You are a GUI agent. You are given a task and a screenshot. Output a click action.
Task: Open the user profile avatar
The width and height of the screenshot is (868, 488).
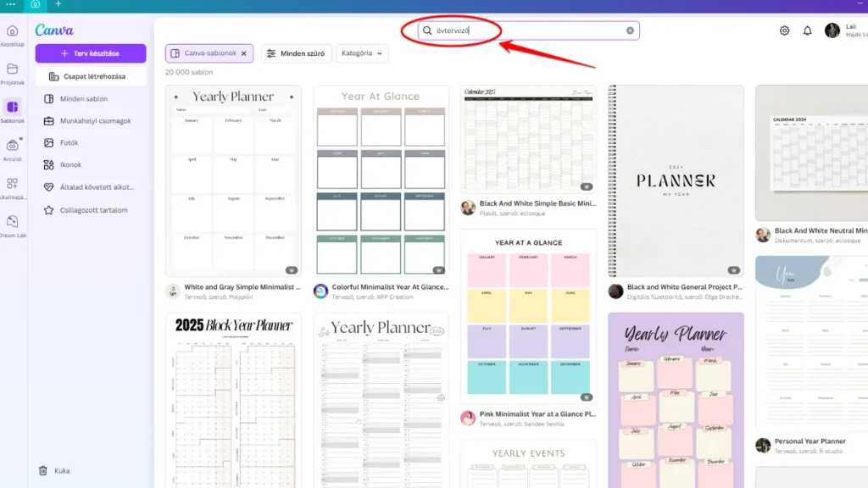click(832, 30)
